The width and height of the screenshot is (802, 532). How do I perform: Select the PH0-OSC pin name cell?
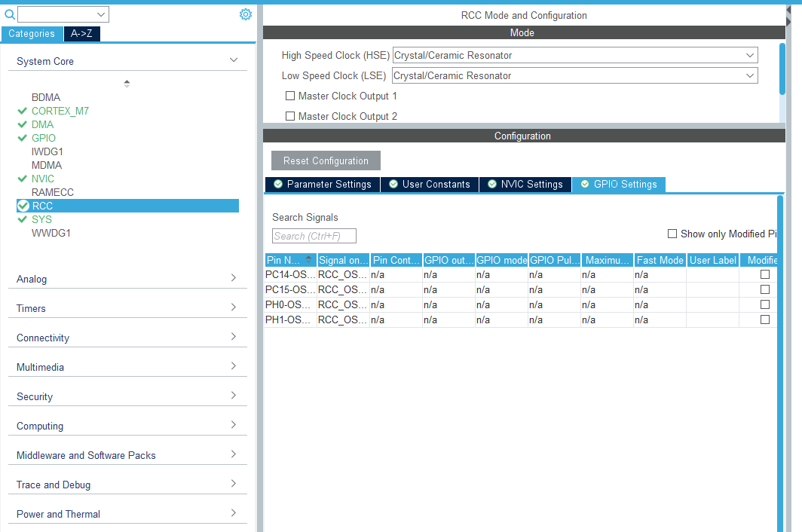[x=290, y=305]
